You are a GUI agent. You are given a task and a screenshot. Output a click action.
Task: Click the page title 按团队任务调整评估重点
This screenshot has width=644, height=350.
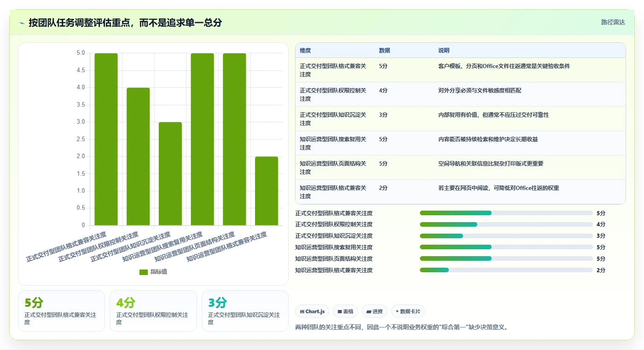(x=125, y=23)
